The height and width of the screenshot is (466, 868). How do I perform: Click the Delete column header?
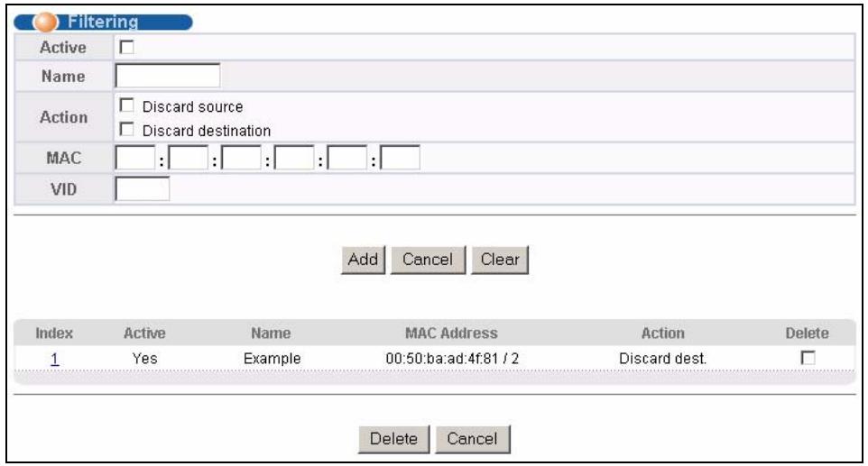point(808,334)
